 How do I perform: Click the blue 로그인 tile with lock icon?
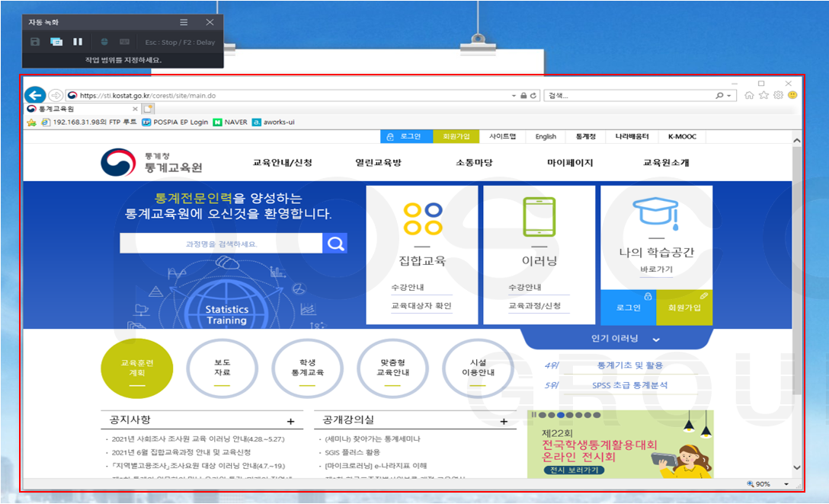629,307
